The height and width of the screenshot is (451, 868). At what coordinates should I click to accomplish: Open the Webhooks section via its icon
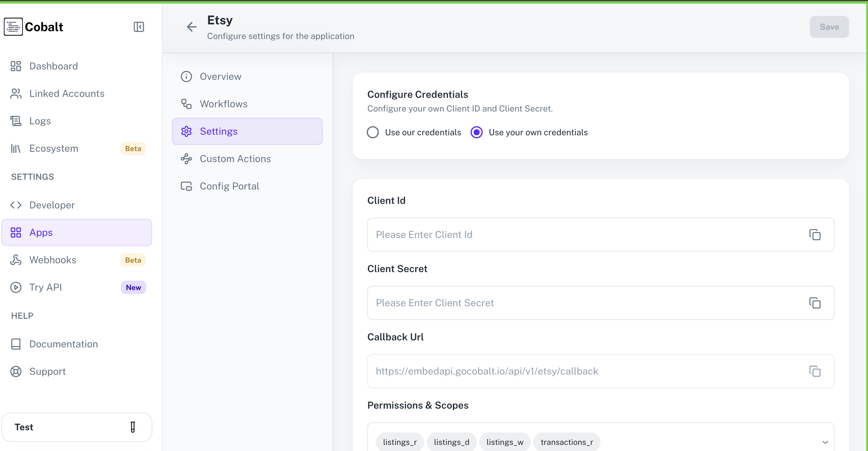coord(16,260)
